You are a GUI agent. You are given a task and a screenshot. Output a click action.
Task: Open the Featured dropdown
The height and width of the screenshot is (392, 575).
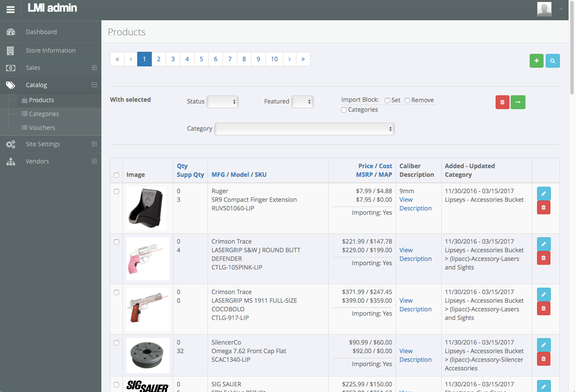coord(302,102)
